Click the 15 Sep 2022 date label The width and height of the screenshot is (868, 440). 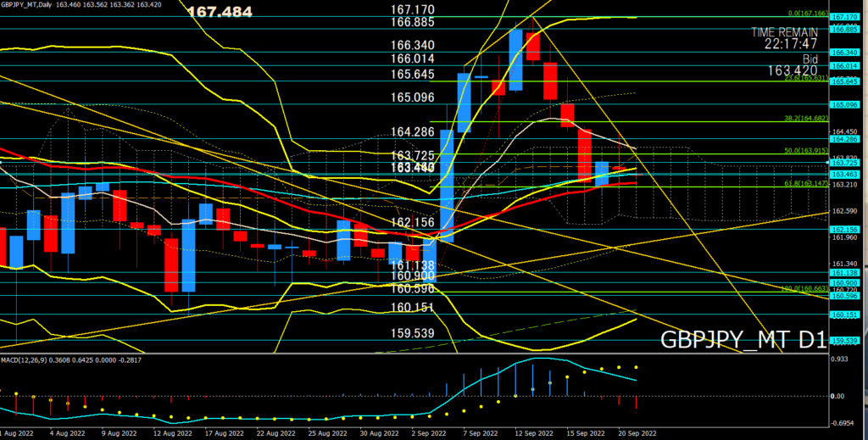click(586, 433)
